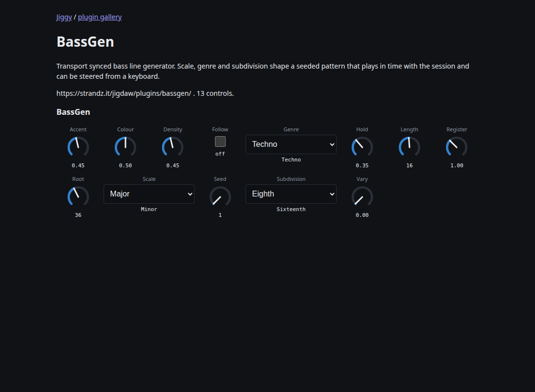Viewport: 535px width, 392px height.
Task: Click the Register value 1.00
Action: coord(457,165)
